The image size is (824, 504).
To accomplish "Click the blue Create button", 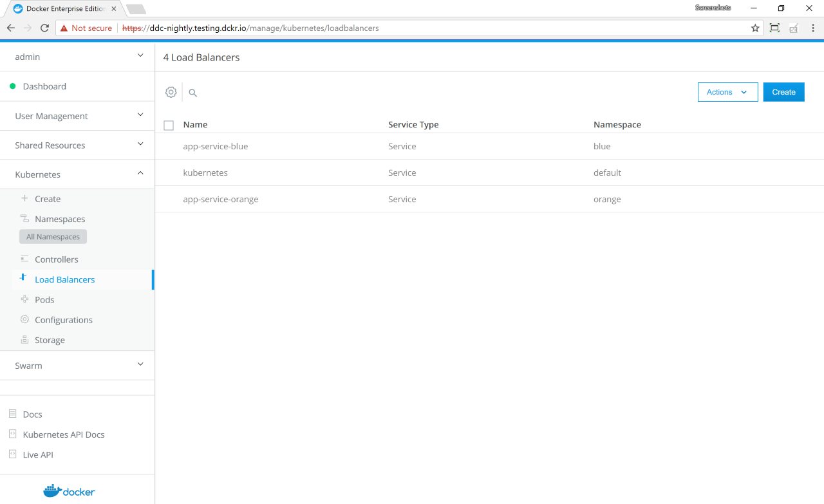I will [x=783, y=92].
